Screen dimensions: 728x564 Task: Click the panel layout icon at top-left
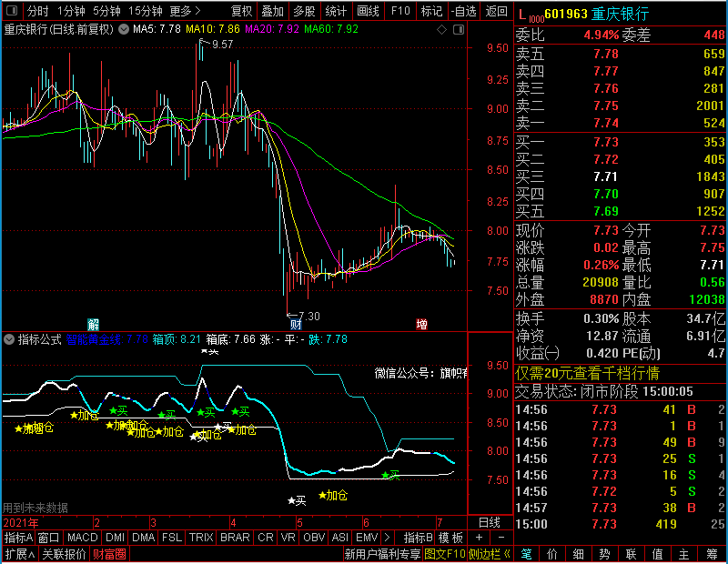tap(12, 10)
